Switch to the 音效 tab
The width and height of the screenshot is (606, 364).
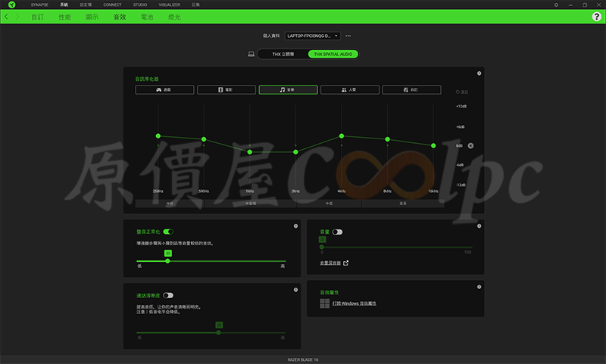point(120,17)
